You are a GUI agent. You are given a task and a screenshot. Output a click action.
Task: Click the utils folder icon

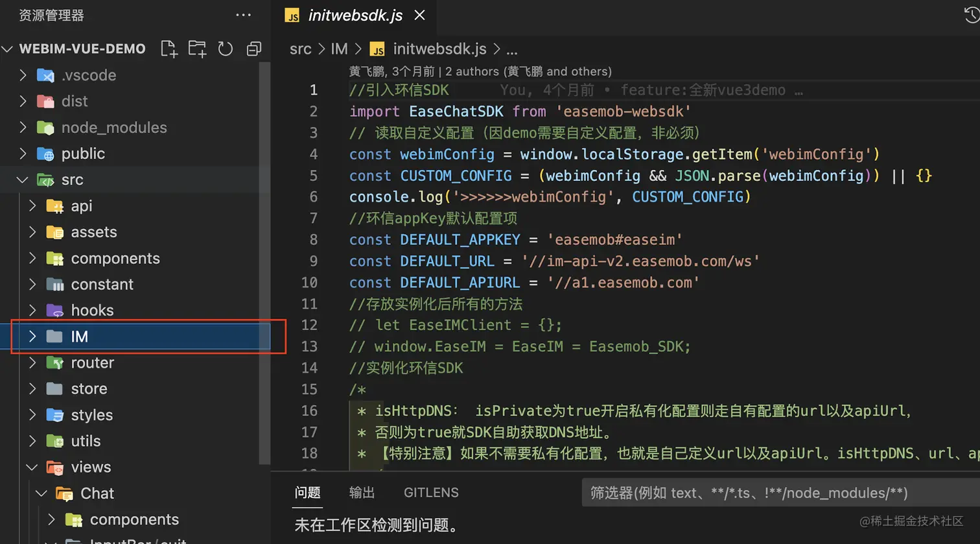tap(55, 441)
